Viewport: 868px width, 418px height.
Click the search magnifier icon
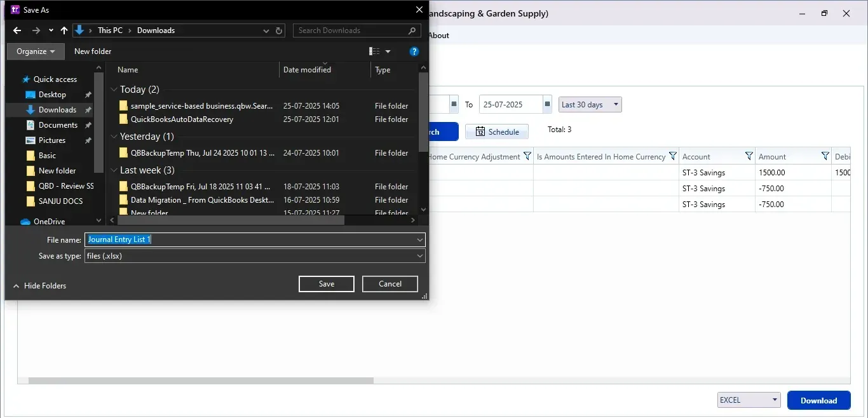(412, 30)
